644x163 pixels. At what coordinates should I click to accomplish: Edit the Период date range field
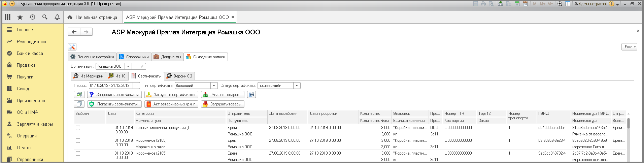pos(111,86)
